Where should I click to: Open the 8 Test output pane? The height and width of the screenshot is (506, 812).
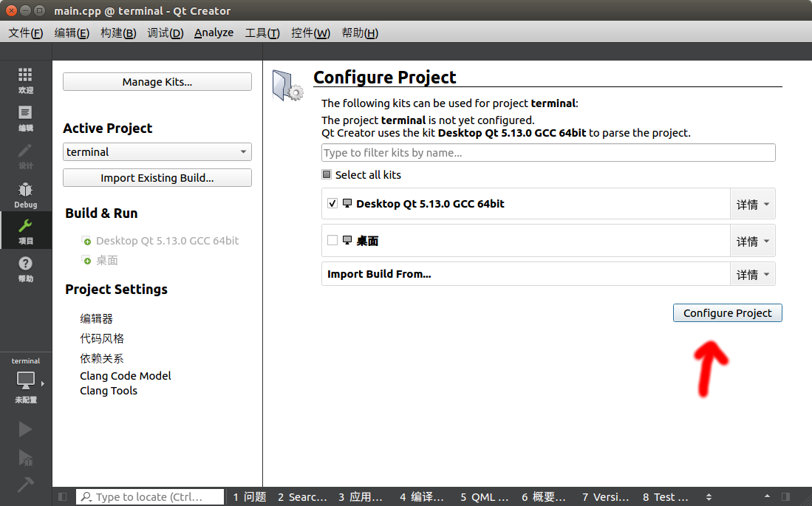click(666, 496)
